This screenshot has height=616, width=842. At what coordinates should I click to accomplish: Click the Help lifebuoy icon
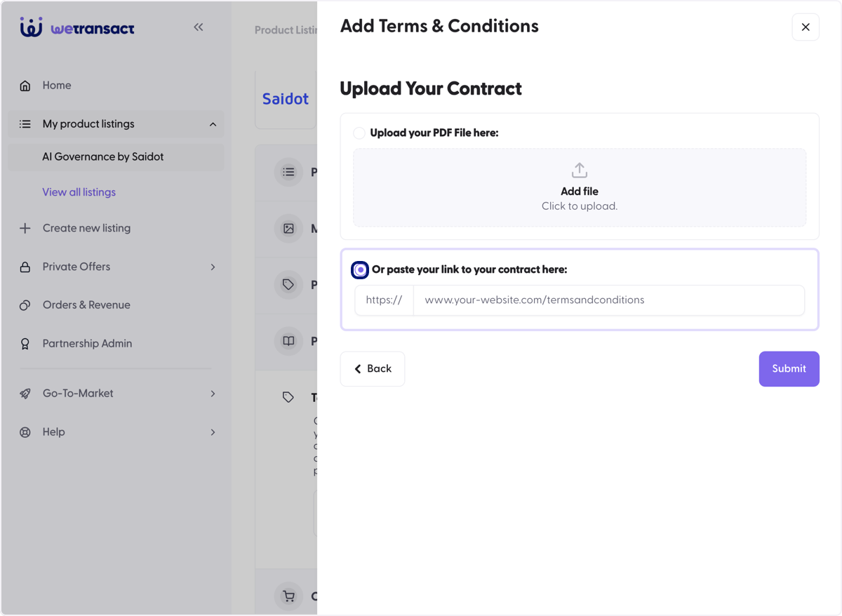coord(25,432)
